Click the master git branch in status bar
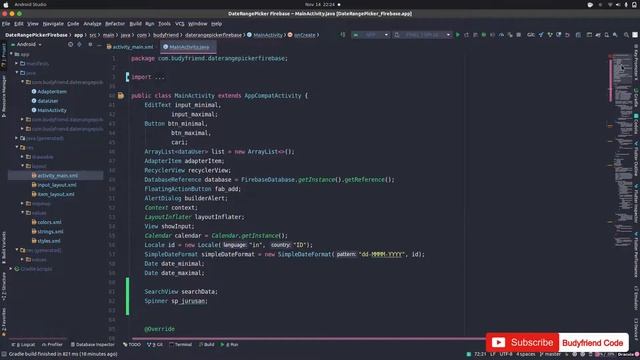640x360 pixels. 551,354
